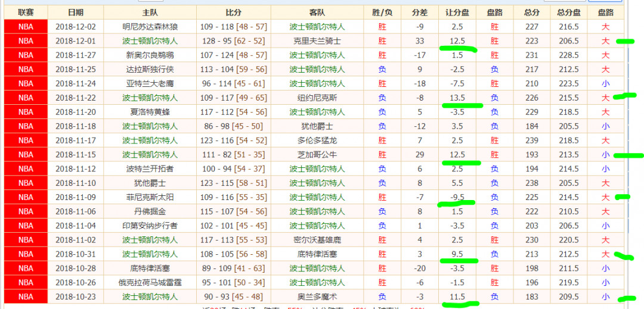Open the 印第安纳步行者 team link
This screenshot has width=644, height=309.
pyautogui.click(x=150, y=226)
